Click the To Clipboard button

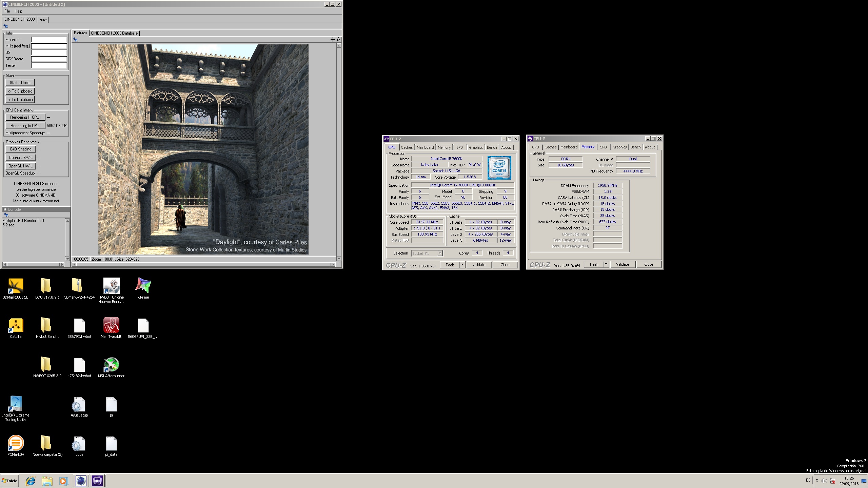[x=20, y=91]
